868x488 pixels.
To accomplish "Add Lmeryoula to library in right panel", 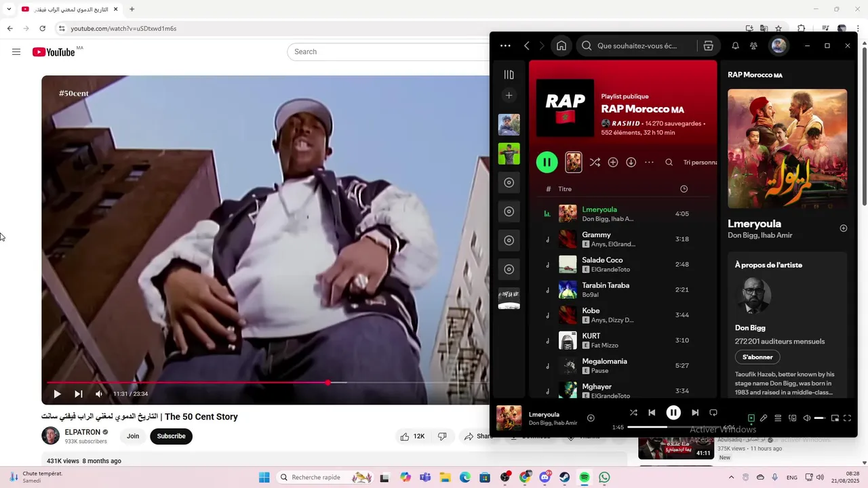I will (844, 228).
